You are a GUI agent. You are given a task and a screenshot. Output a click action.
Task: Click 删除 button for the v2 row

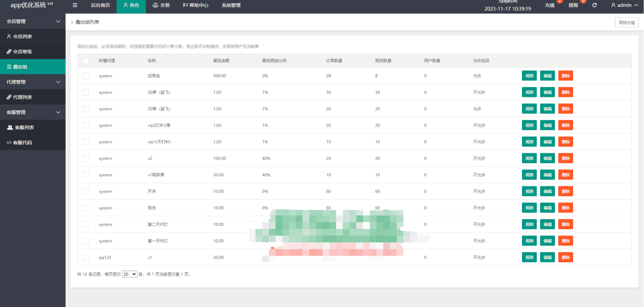pyautogui.click(x=565, y=158)
